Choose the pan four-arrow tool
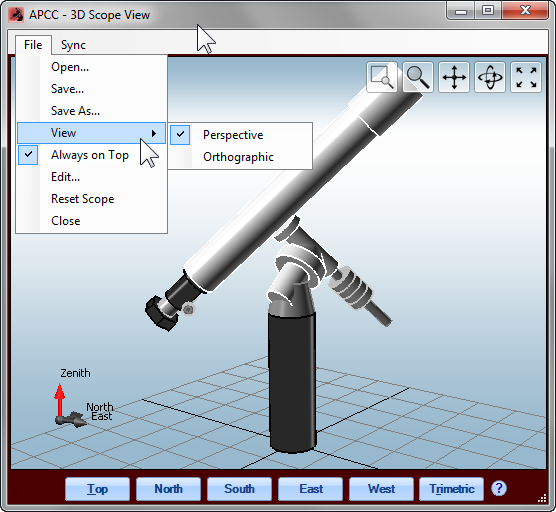The width and height of the screenshot is (556, 512). pyautogui.click(x=454, y=77)
